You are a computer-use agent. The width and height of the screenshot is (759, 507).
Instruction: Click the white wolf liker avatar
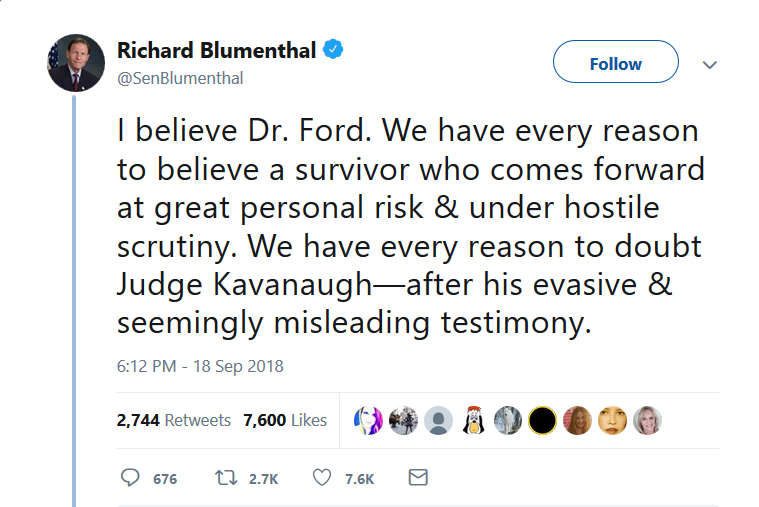507,421
